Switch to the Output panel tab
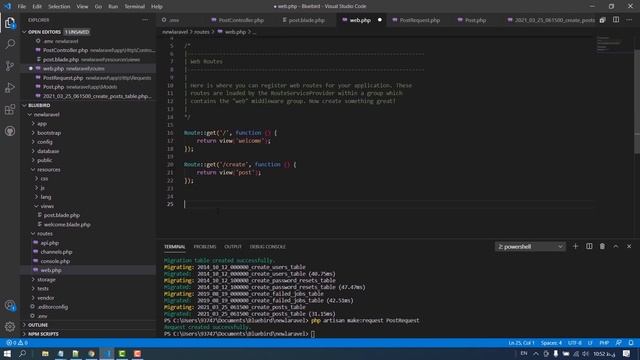640x360 pixels. (x=233, y=247)
